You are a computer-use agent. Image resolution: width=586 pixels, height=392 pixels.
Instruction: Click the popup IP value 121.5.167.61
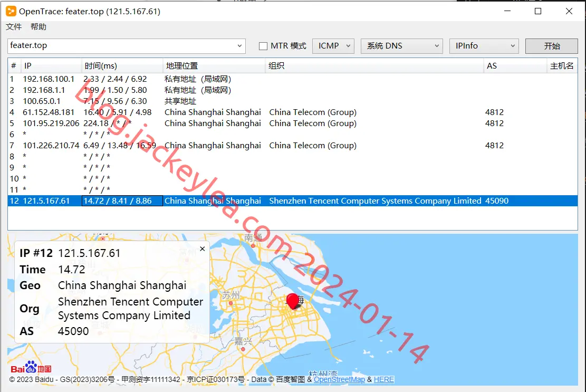89,253
